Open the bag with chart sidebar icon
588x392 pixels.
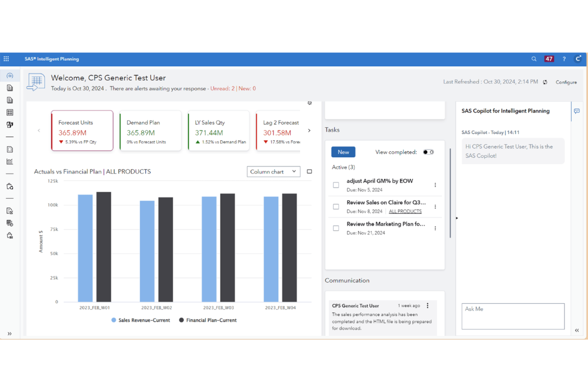pos(10,236)
